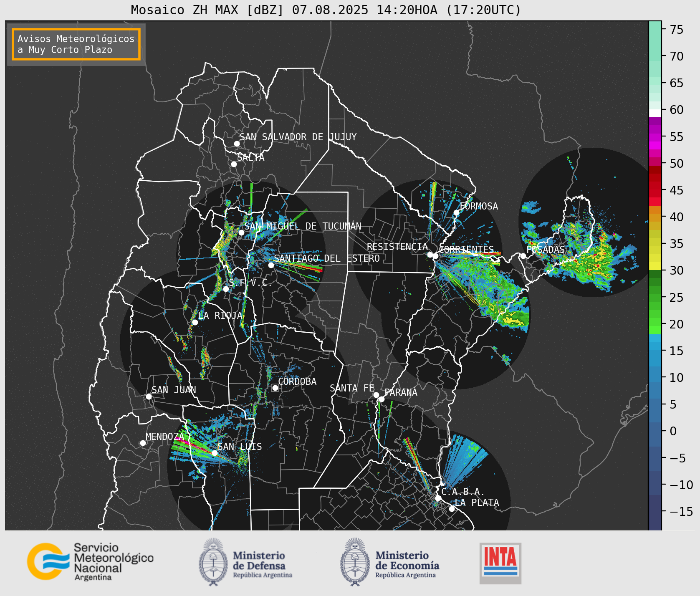The height and width of the screenshot is (596, 700).
Task: Select the Resistencia city marker
Action: tap(430, 255)
